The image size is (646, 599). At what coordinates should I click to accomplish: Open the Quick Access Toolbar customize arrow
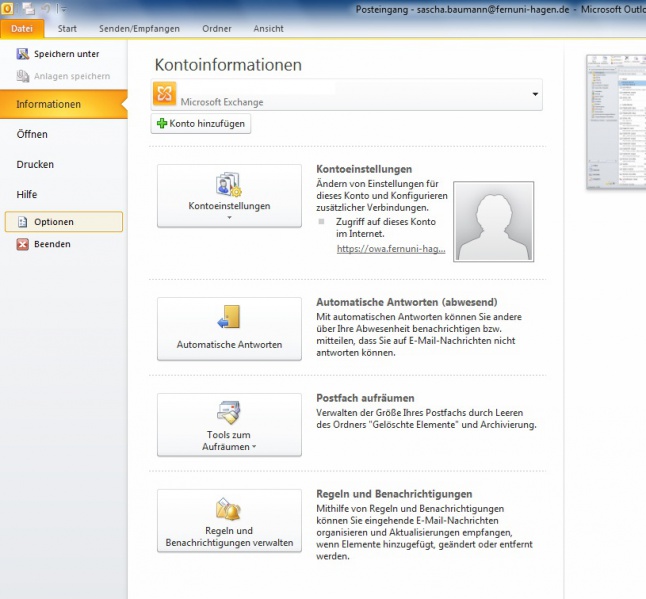click(62, 8)
